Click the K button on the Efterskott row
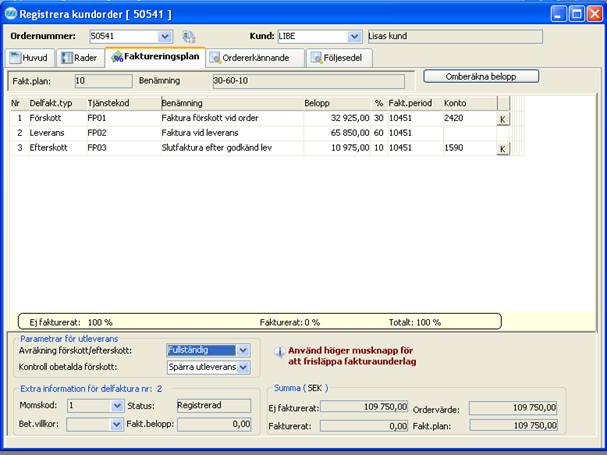Image resolution: width=607 pixels, height=455 pixels. (x=503, y=149)
